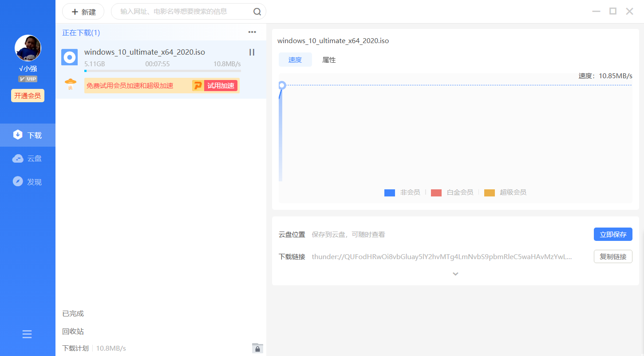Select the 正在下载(1) header
644x356 pixels.
coord(81,33)
